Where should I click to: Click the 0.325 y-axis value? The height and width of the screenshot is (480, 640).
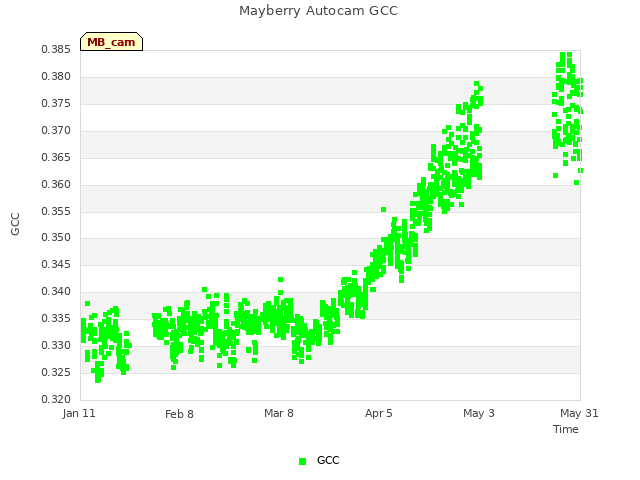click(56, 372)
